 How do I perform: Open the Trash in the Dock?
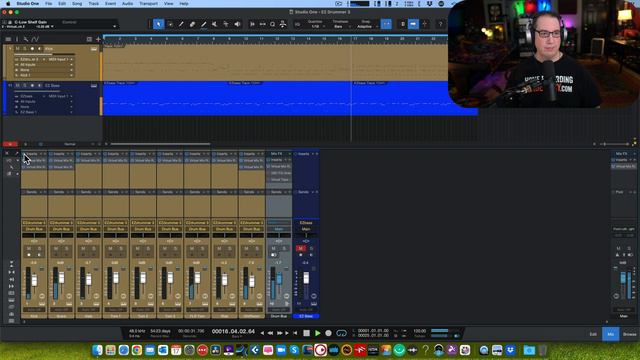pyautogui.click(x=542, y=350)
